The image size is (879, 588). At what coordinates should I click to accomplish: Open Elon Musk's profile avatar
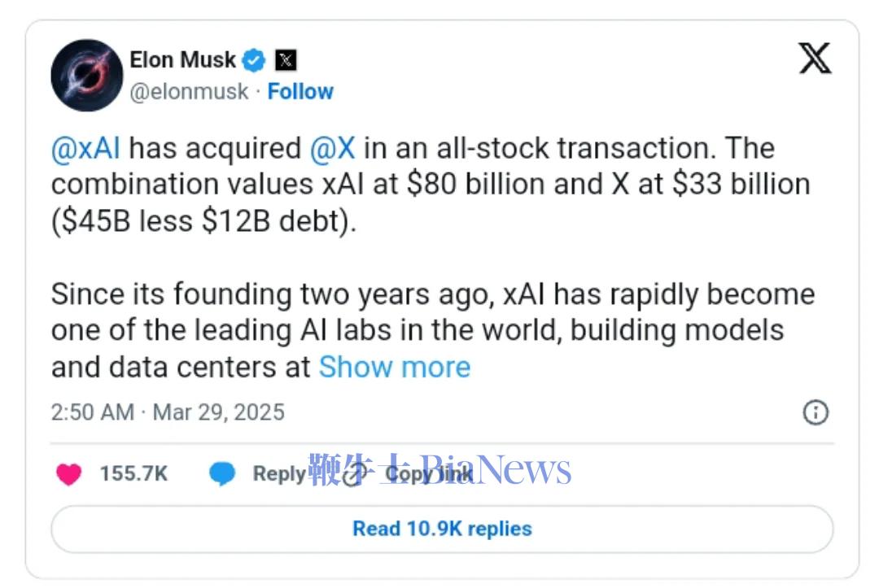87,75
